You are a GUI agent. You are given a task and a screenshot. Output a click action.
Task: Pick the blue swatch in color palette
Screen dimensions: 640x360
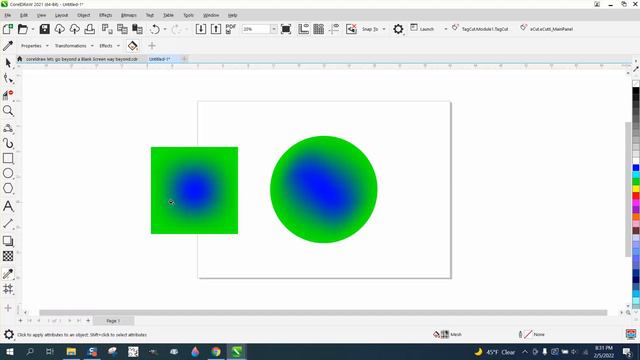pyautogui.click(x=636, y=167)
